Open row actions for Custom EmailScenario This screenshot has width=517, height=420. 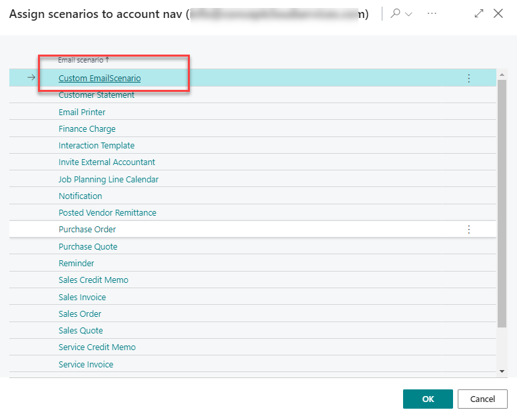tap(468, 78)
